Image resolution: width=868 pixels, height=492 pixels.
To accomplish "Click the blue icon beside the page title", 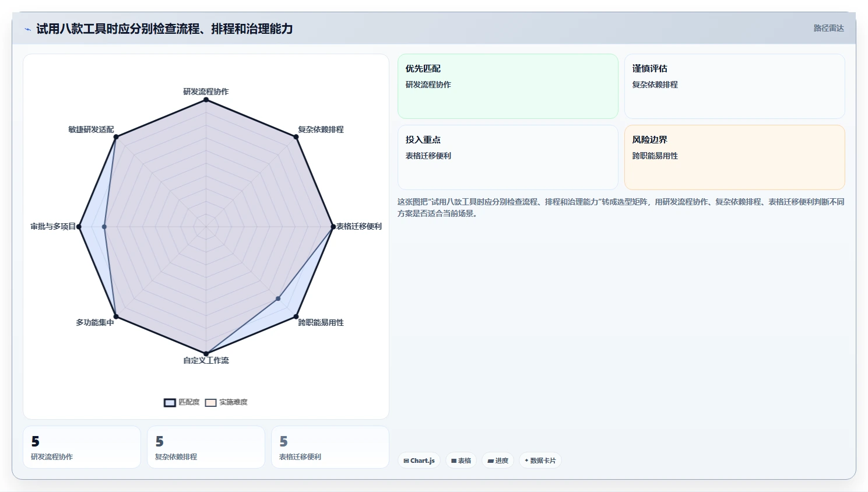I will point(27,29).
